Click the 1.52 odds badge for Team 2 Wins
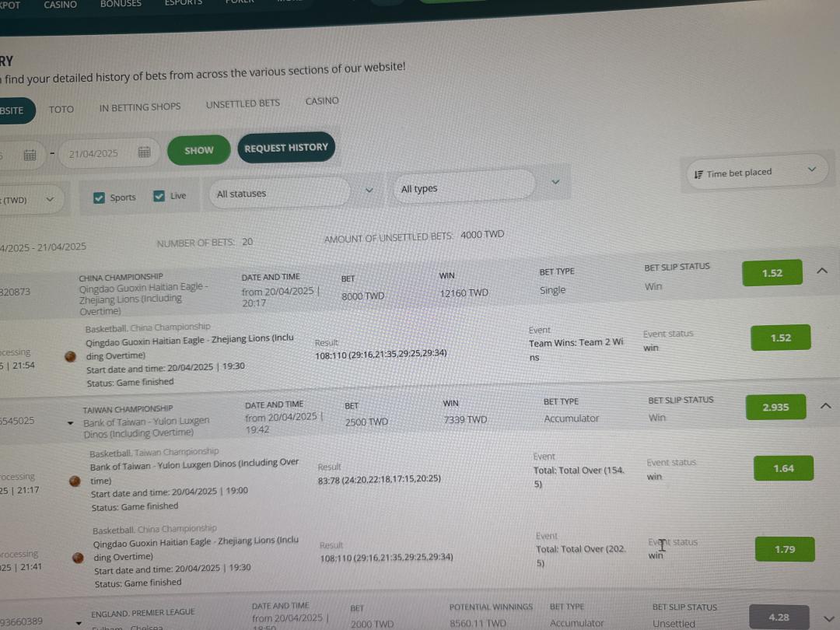 [x=781, y=338]
